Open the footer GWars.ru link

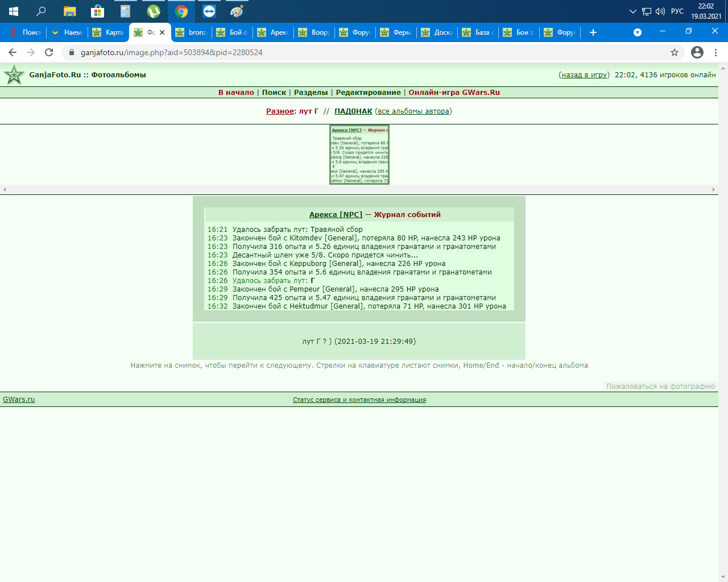pyautogui.click(x=19, y=400)
